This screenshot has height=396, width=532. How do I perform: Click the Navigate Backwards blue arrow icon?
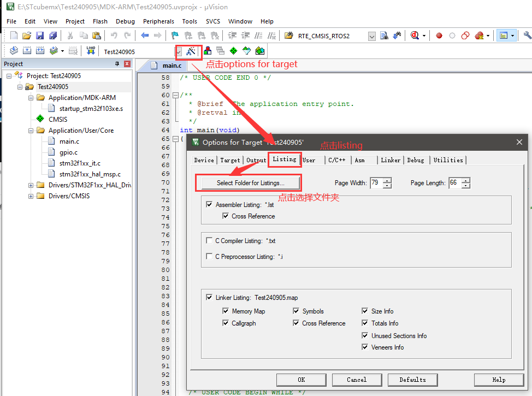click(x=145, y=36)
